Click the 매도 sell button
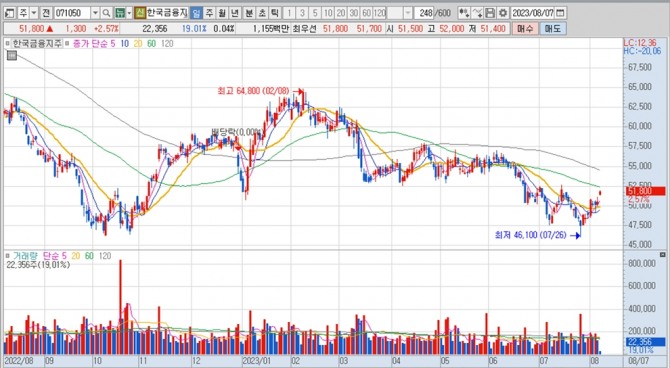670x368 pixels. coord(552,29)
